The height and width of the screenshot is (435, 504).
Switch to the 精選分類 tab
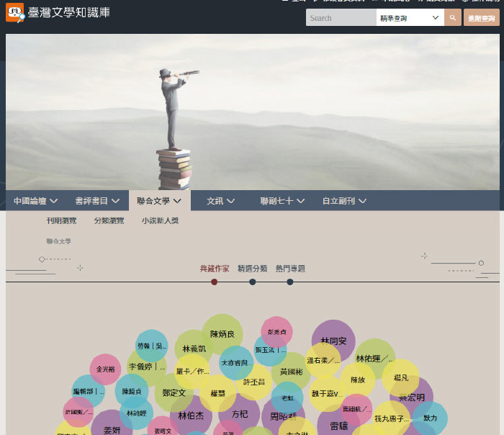click(x=252, y=269)
